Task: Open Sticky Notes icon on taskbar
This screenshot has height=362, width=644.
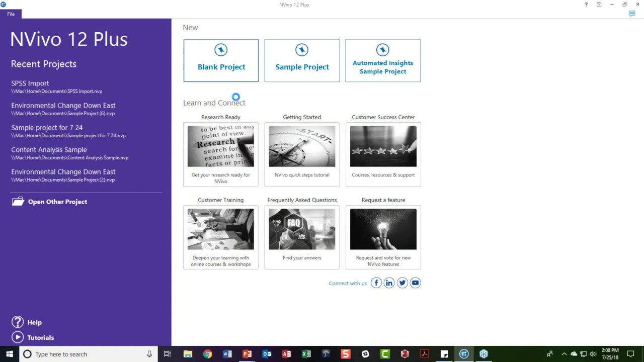Action: [x=444, y=354]
